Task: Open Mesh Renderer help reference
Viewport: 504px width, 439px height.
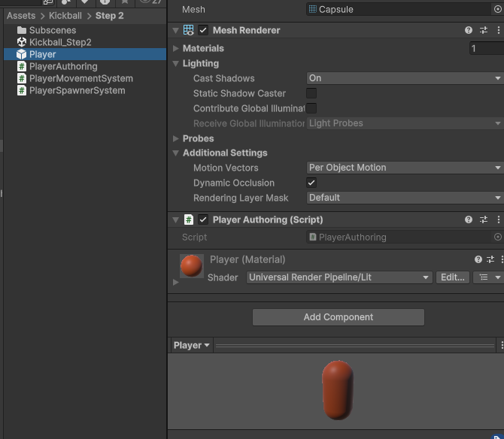Action: [x=469, y=30]
